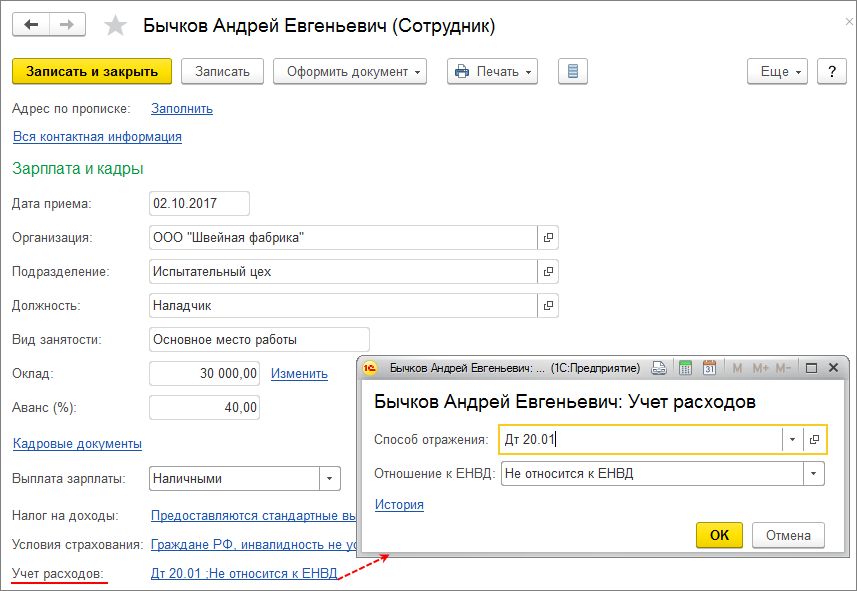Click the Дата приема input field
Viewport: 857px width, 591px height.
[198, 203]
